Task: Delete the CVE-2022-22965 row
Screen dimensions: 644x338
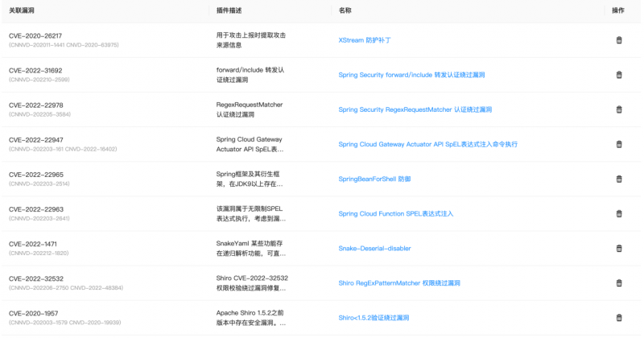Action: pos(619,179)
